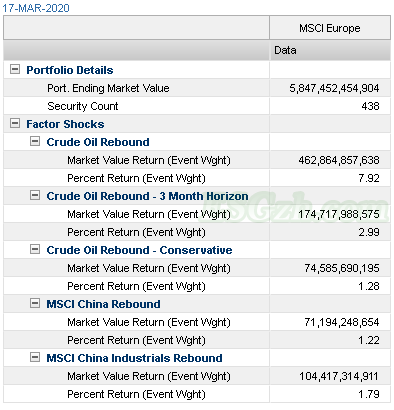Select value 71,194,248,654
This screenshot has width=394, height=410.
(x=342, y=322)
